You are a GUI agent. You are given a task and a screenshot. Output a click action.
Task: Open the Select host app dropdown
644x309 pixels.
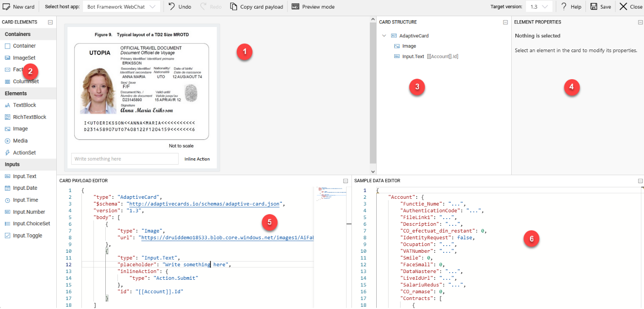click(122, 7)
